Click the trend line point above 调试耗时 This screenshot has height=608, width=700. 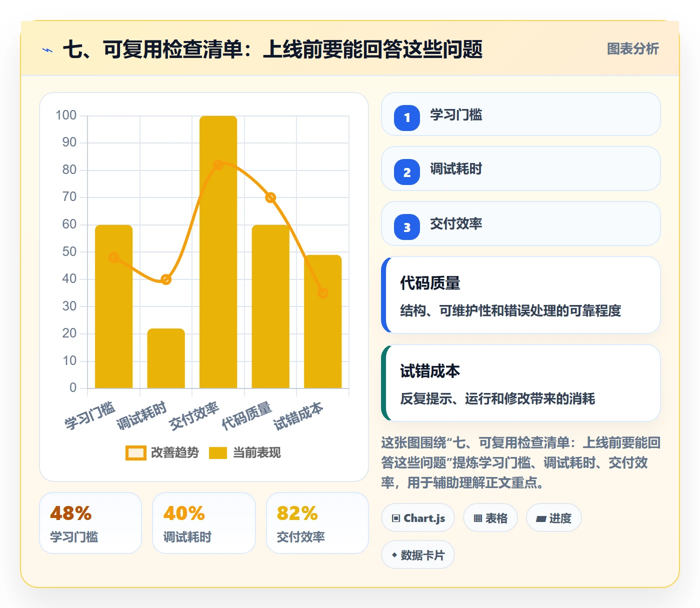tap(166, 279)
